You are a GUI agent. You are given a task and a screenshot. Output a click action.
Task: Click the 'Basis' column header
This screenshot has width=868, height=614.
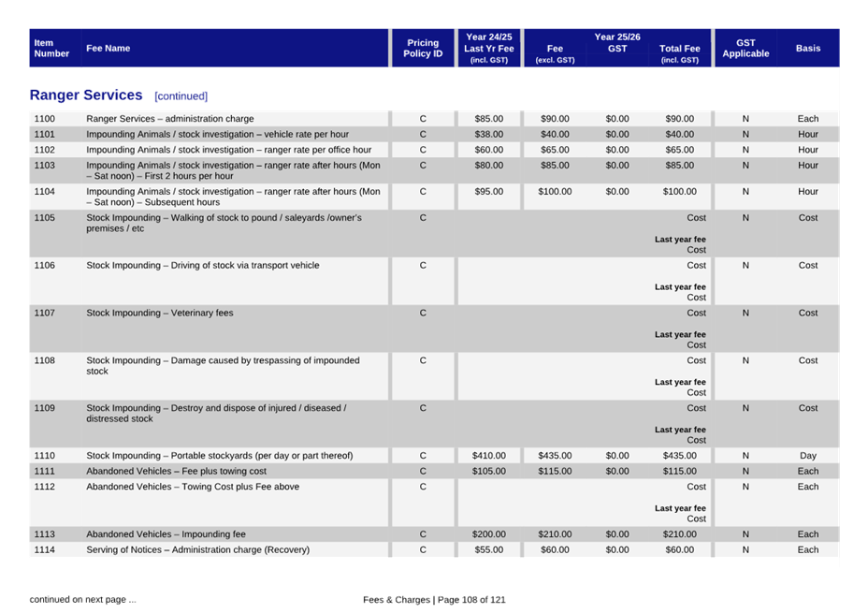coord(807,49)
